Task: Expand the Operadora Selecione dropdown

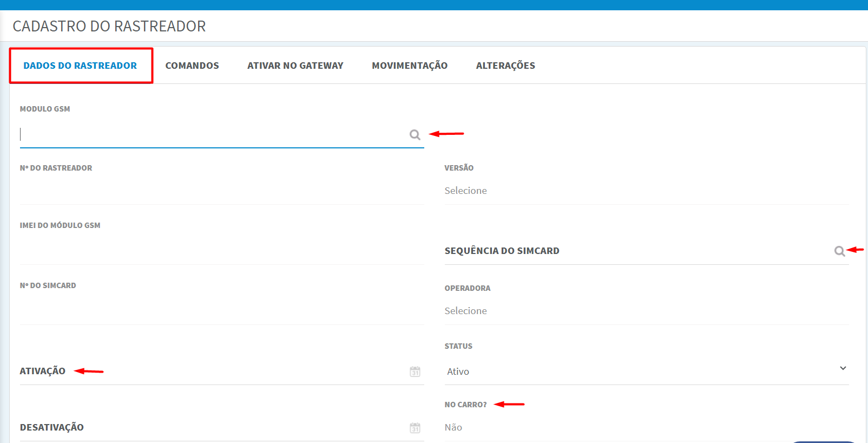Action: [647, 311]
